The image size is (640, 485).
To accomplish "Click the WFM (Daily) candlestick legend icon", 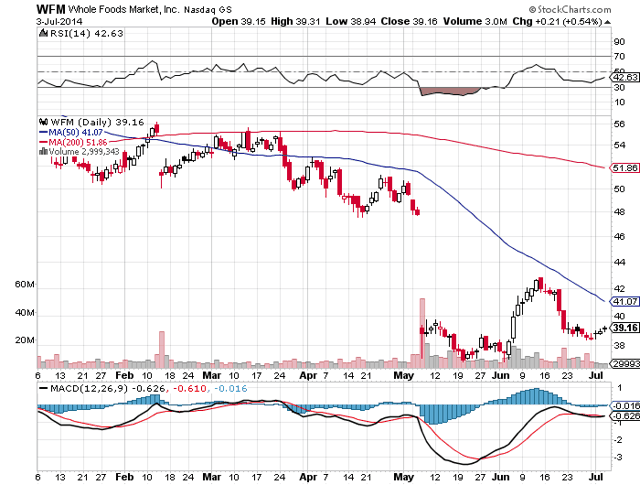I will pyautogui.click(x=44, y=122).
